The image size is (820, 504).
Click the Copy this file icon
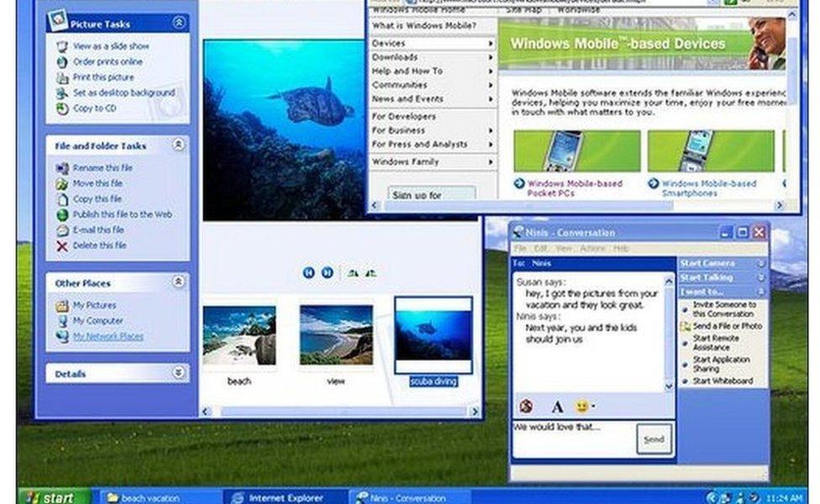point(62,199)
